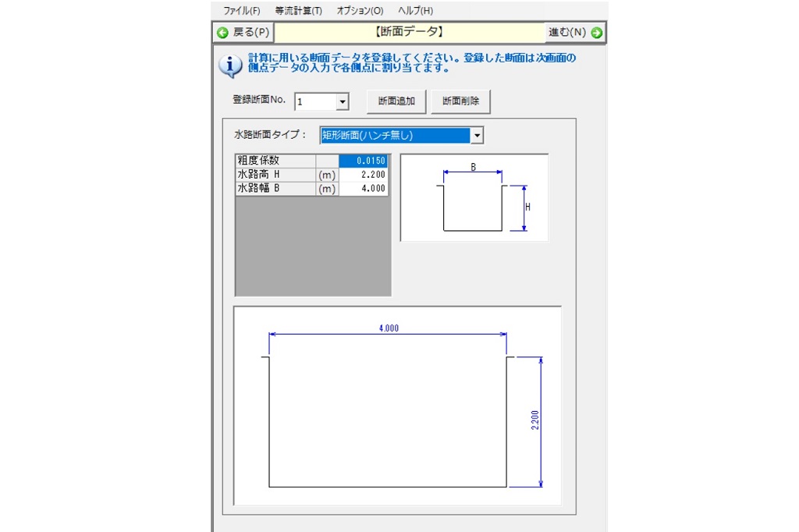Click the blue info icon

[230, 66]
